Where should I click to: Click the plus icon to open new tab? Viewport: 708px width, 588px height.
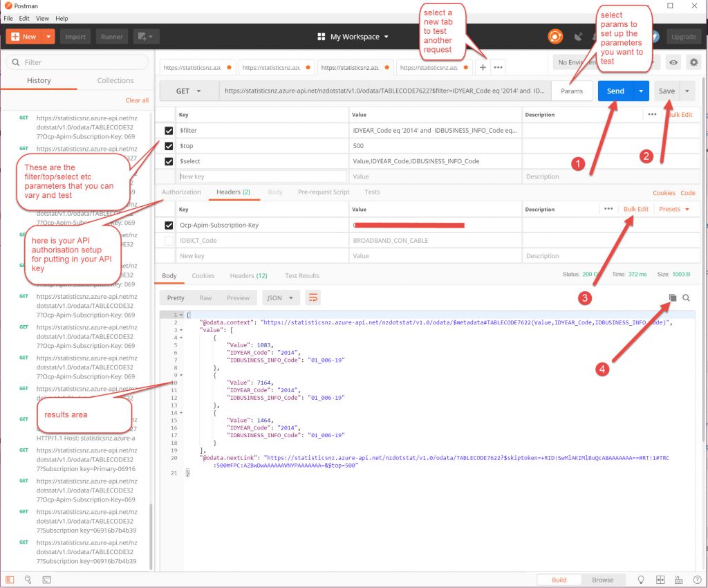(x=483, y=67)
